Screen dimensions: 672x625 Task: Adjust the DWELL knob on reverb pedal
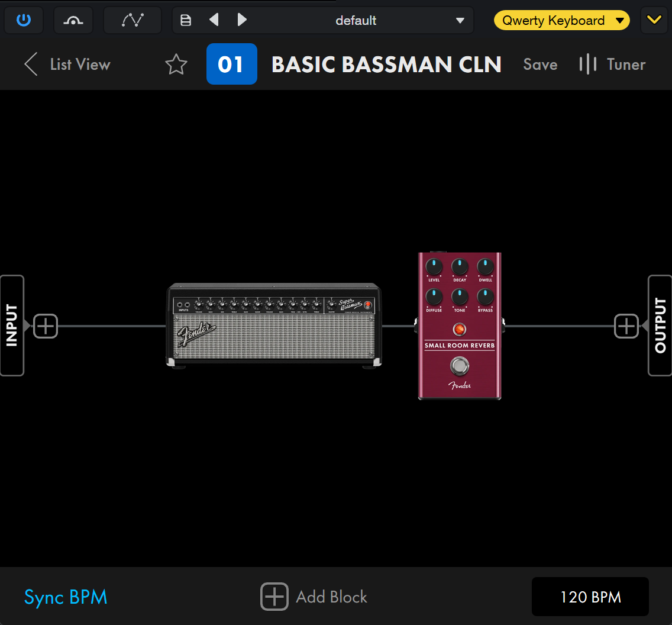pos(485,267)
